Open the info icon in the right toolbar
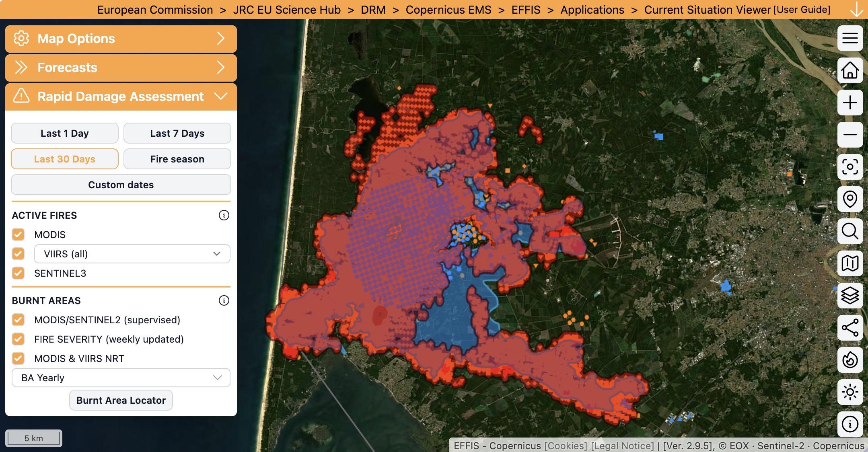The image size is (868, 452). 850,424
